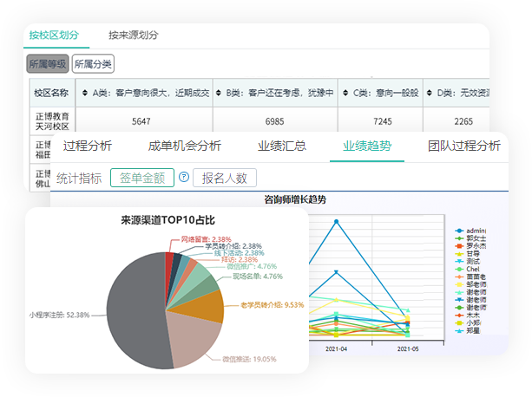
Task: Click the Chel legend marker icon
Action: click(x=457, y=269)
